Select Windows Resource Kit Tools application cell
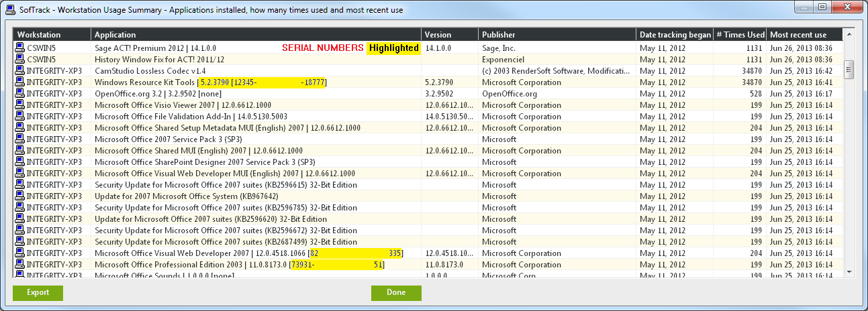Image resolution: width=868 pixels, height=311 pixels. [256, 82]
